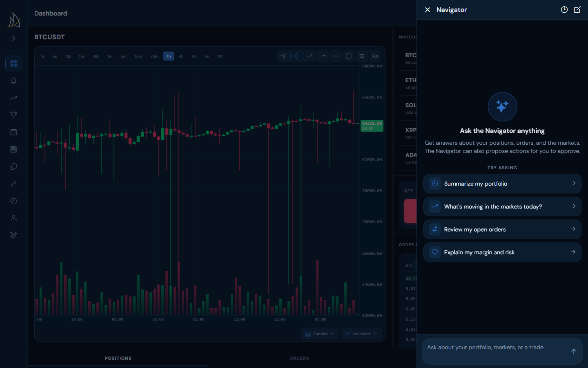Open Alerts bell icon in sidebar
588x368 pixels.
point(13,81)
